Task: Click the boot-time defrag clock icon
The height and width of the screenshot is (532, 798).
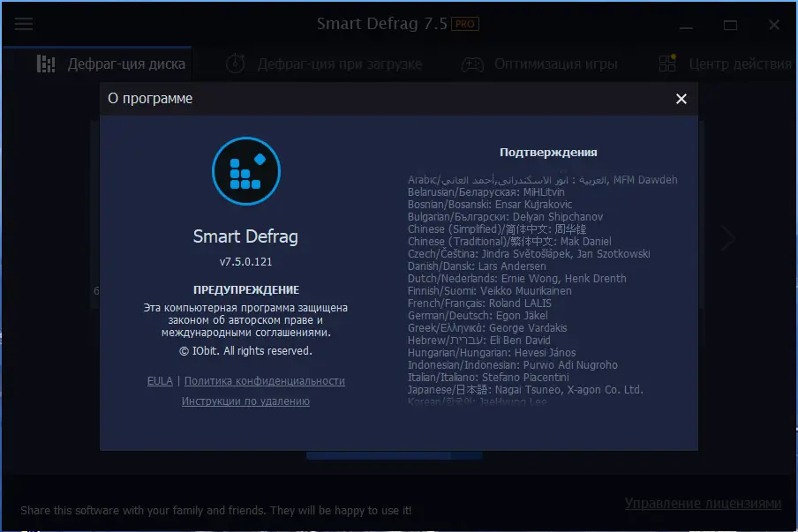Action: tap(233, 64)
